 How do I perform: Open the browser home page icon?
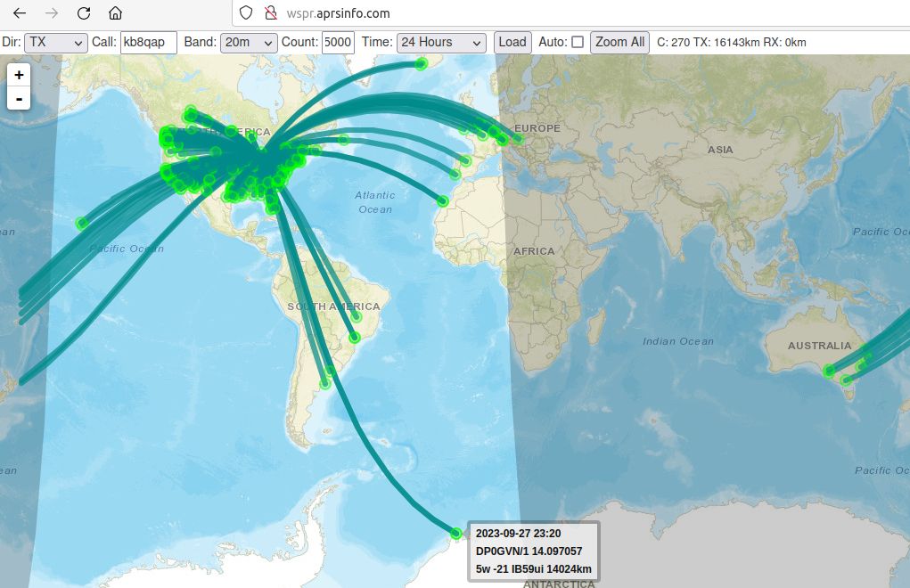coord(116,12)
